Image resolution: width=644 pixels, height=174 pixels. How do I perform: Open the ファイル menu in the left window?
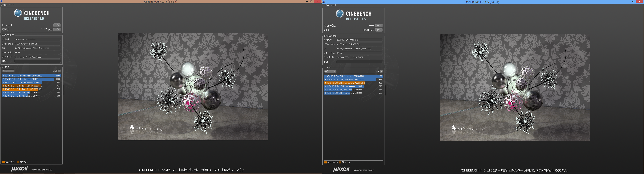click(4, 5)
